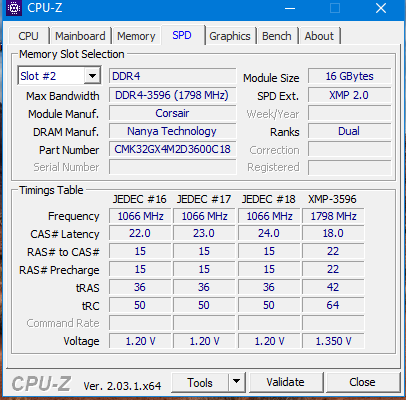This screenshot has height=400, width=406.
Task: Click the empty Correction field
Action: pos(350,149)
